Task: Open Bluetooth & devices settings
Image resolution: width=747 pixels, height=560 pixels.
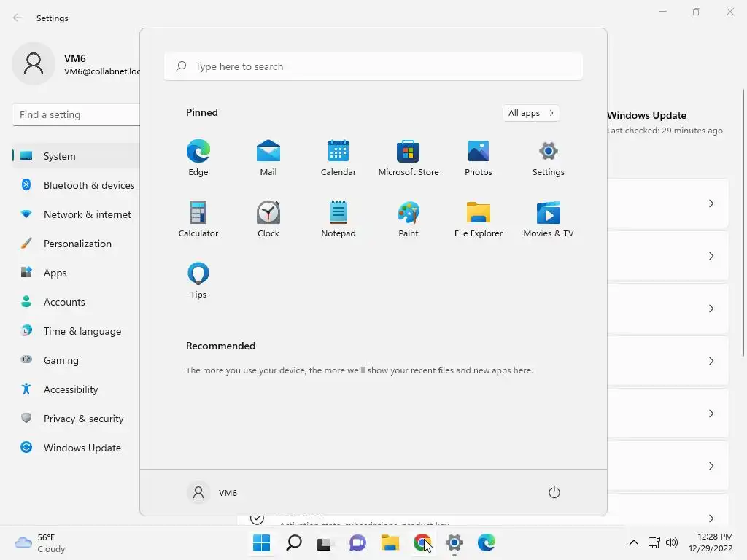Action: coord(76,185)
